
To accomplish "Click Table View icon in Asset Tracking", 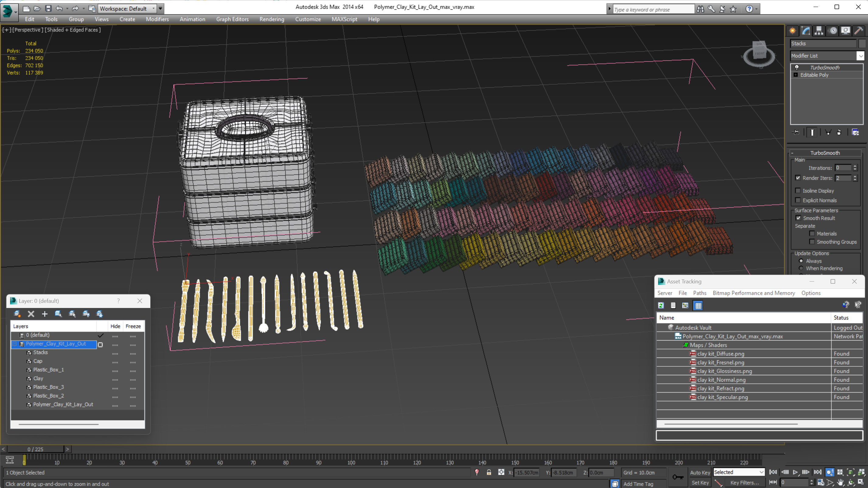I will (698, 305).
